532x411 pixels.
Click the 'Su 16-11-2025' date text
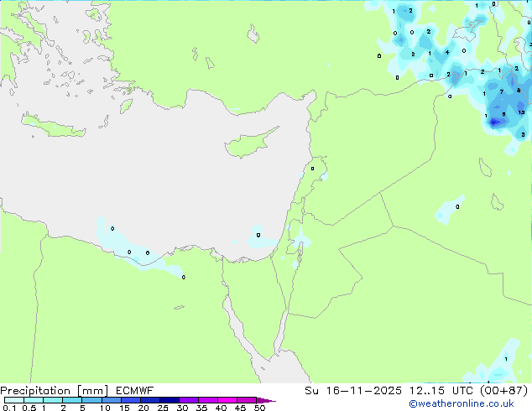point(353,391)
